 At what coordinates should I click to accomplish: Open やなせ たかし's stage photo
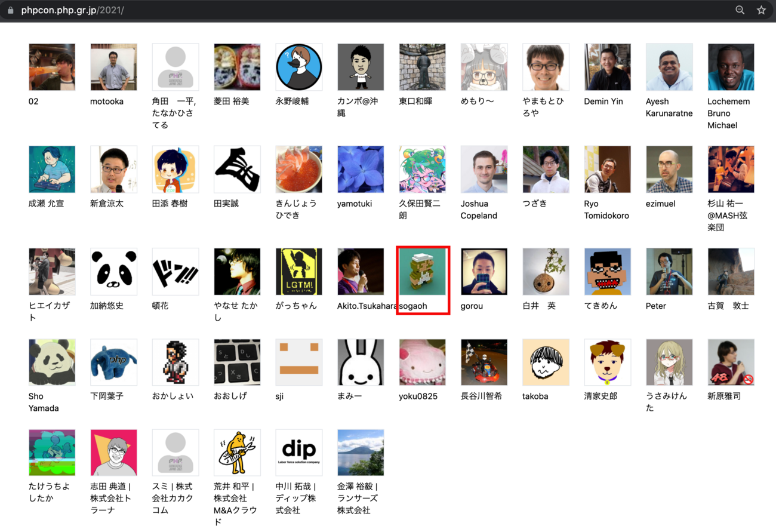(x=237, y=272)
